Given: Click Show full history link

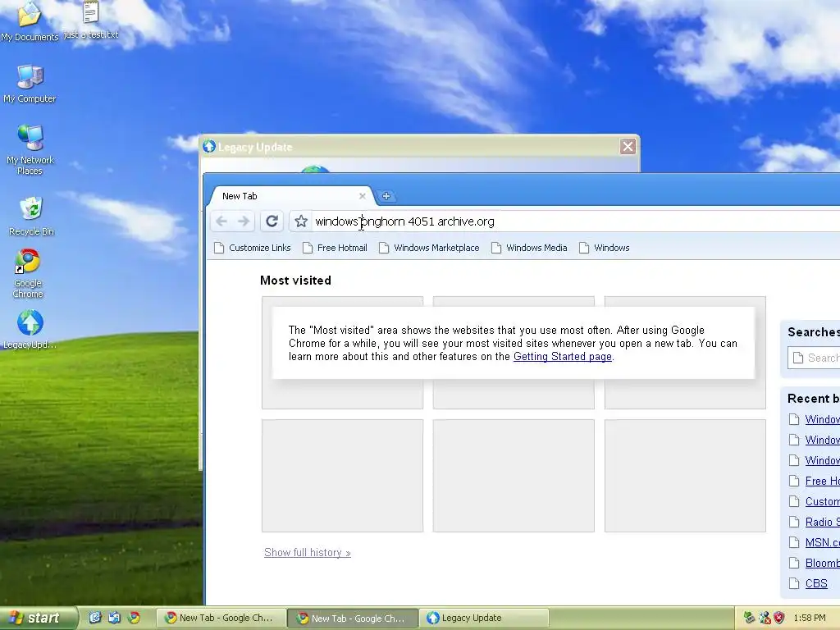Looking at the screenshot, I should pos(308,552).
